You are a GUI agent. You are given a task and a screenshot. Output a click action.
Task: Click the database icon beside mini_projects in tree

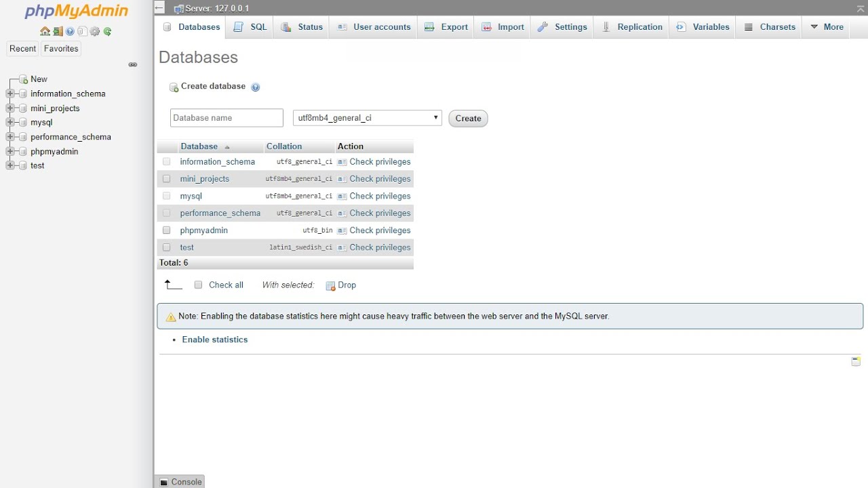click(x=23, y=108)
